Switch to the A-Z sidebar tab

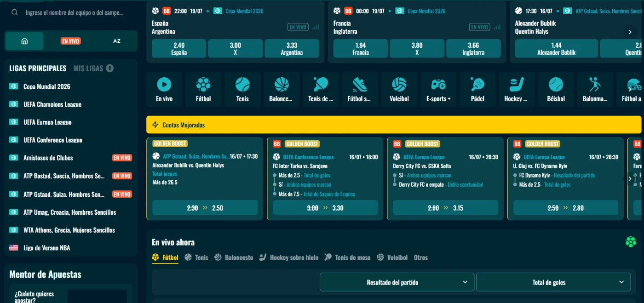point(117,41)
